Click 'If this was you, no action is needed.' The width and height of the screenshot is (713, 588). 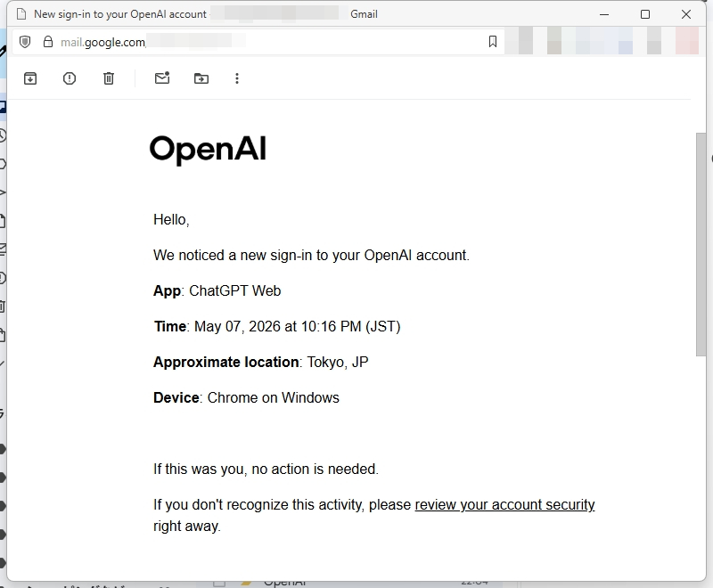(x=266, y=469)
